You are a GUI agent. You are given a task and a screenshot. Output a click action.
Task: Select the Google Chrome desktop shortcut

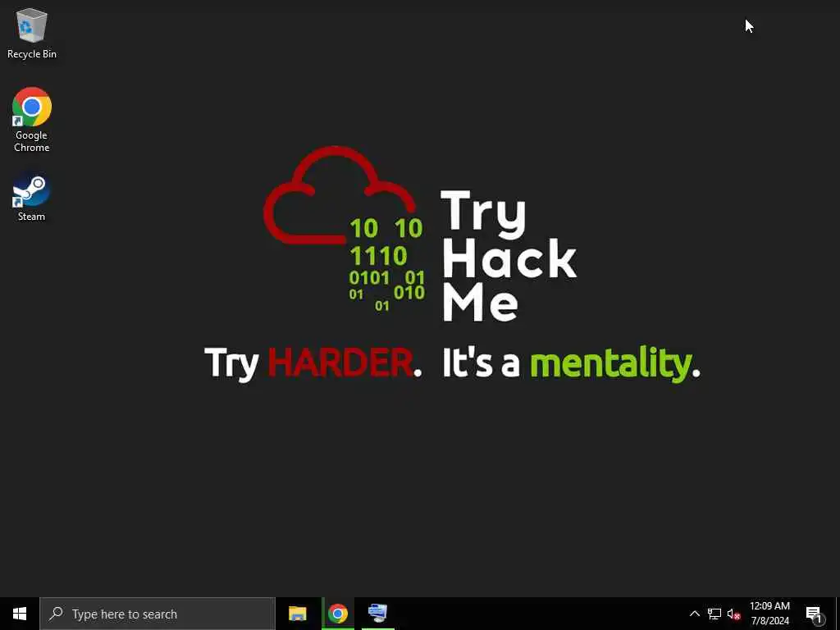(32, 120)
